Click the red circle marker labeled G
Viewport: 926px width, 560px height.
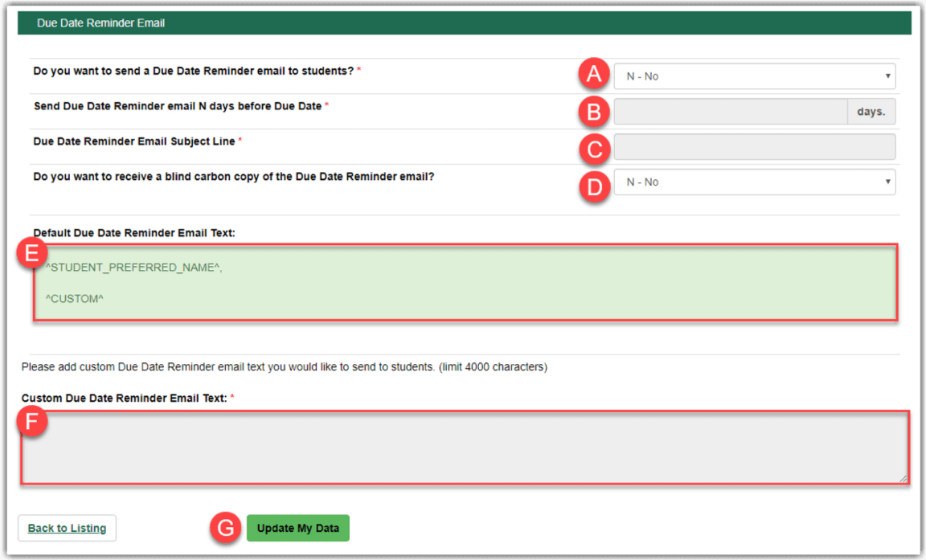coord(226,528)
